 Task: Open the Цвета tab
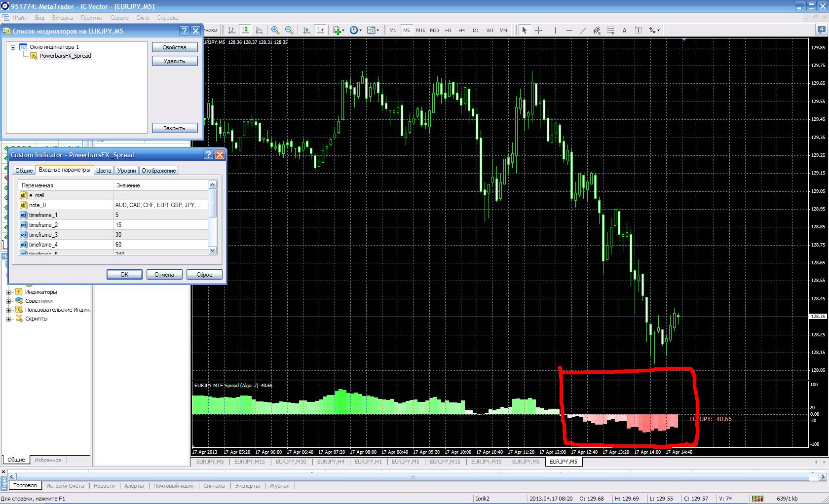(x=104, y=171)
